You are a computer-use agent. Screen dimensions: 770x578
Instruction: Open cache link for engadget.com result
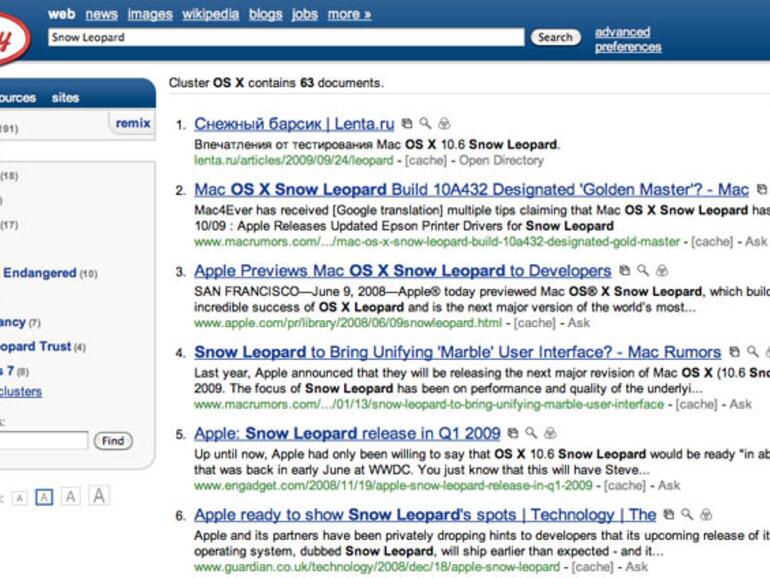tap(625, 486)
